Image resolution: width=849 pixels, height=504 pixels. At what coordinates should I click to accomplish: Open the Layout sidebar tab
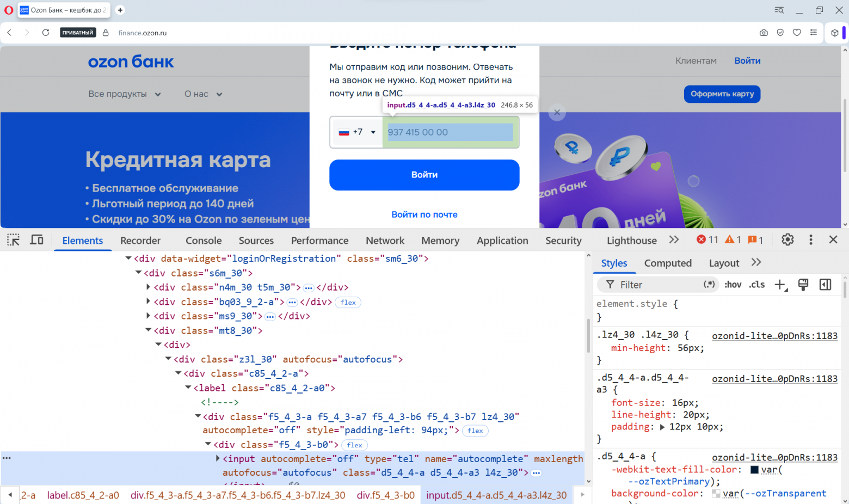click(x=724, y=263)
